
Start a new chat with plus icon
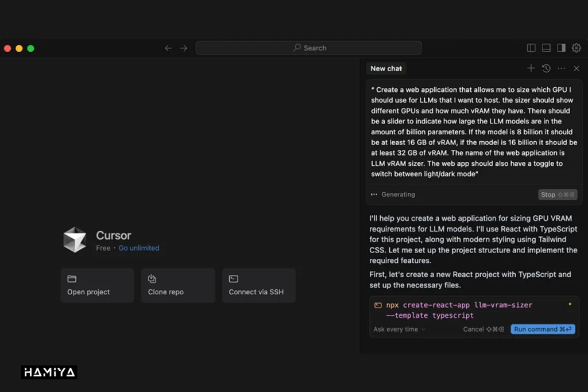[x=531, y=68]
